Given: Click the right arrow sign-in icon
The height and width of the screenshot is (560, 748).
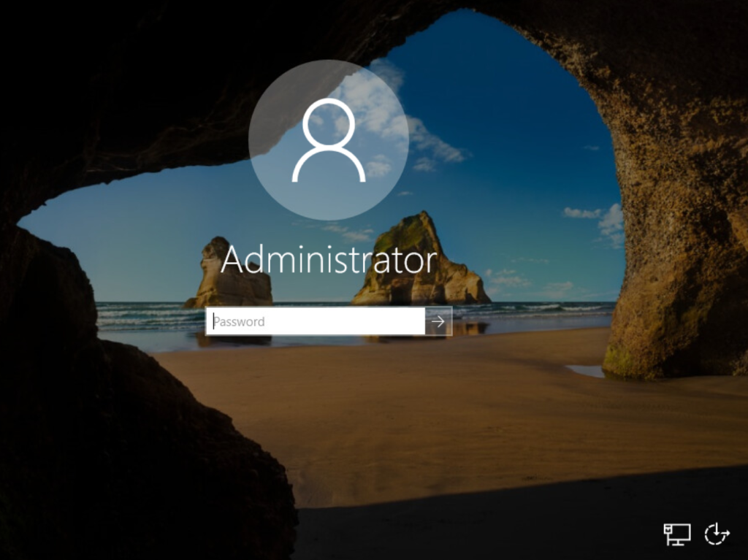Looking at the screenshot, I should coord(438,321).
